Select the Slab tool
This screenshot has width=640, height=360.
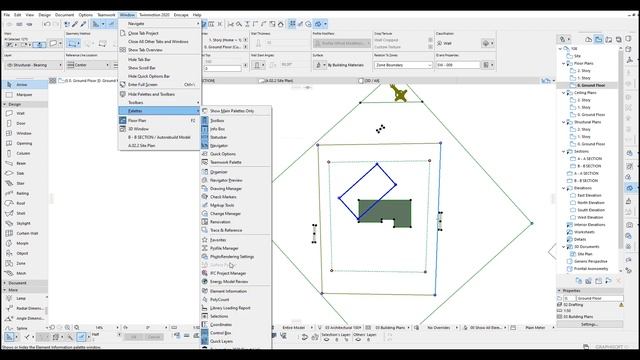click(24, 173)
